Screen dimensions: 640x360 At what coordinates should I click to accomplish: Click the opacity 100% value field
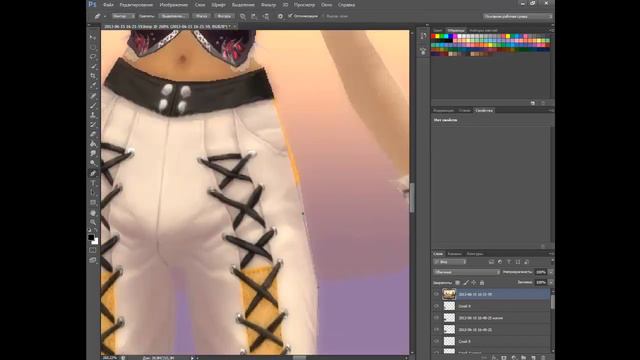(541, 272)
